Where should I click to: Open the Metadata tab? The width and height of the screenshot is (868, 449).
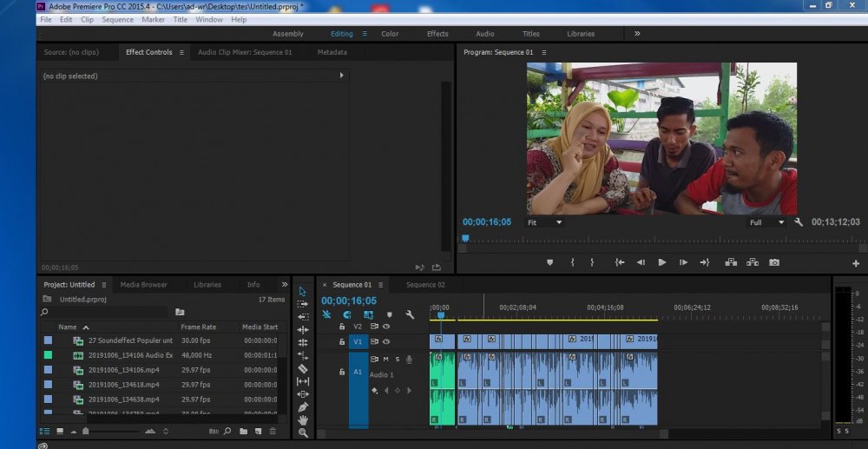(332, 52)
